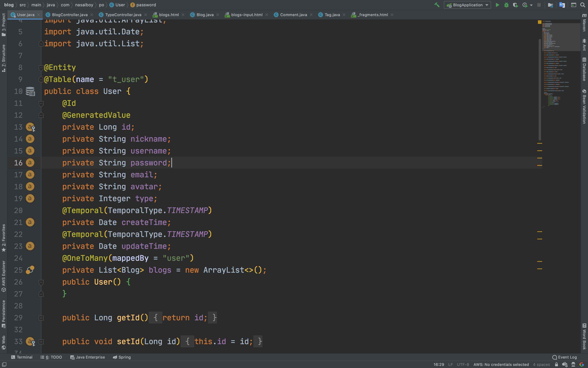The image size is (588, 368).
Task: Run with coverage shield icon
Action: 515,5
